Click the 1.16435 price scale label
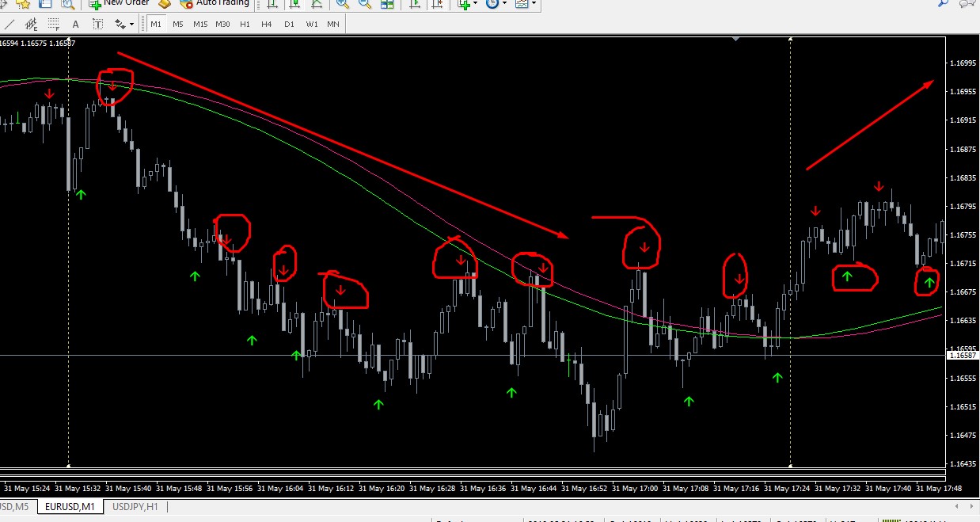This screenshot has width=980, height=522. (963, 463)
